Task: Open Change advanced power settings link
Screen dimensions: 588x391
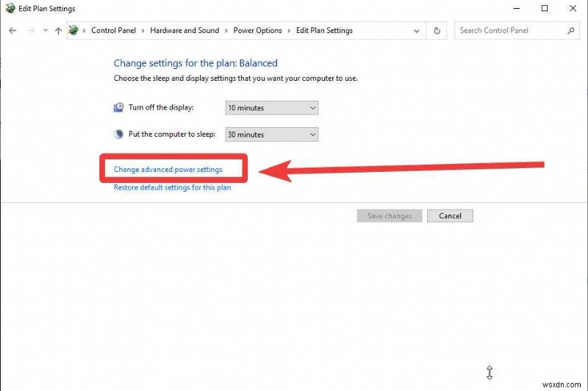Action: 168,170
